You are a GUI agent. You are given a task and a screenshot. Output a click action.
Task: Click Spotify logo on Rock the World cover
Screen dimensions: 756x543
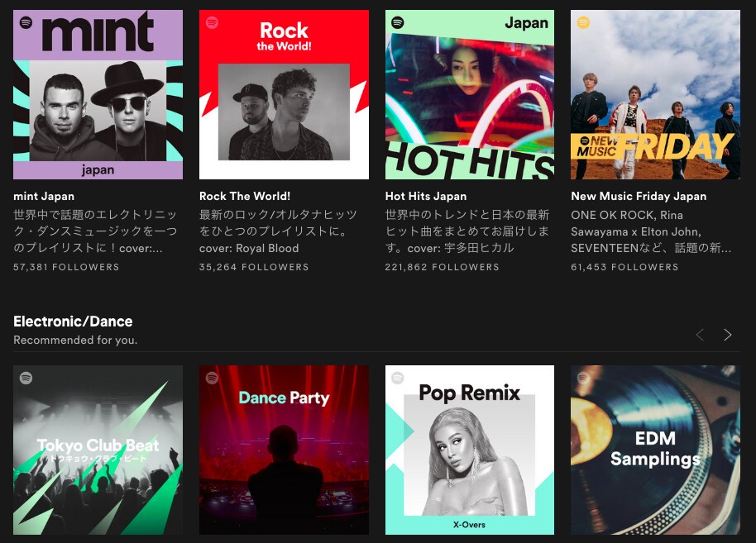[212, 22]
